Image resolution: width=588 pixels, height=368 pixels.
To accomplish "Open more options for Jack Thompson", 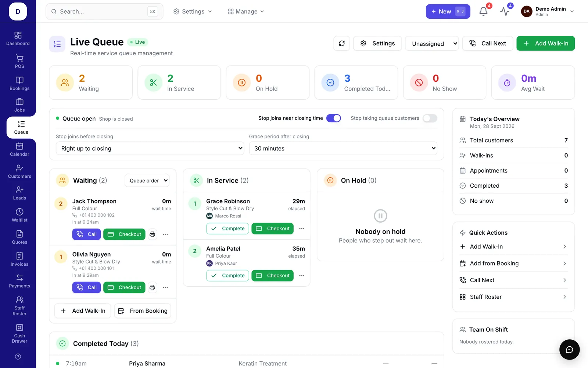I will pos(165,234).
